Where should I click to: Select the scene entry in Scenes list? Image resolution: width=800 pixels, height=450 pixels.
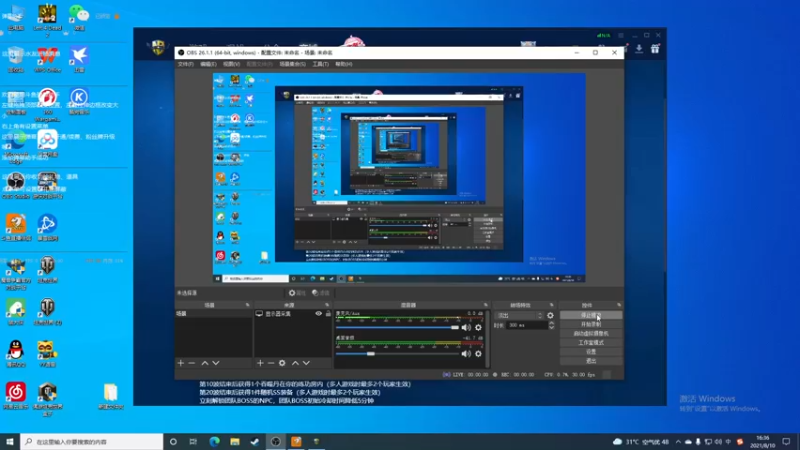point(214,313)
